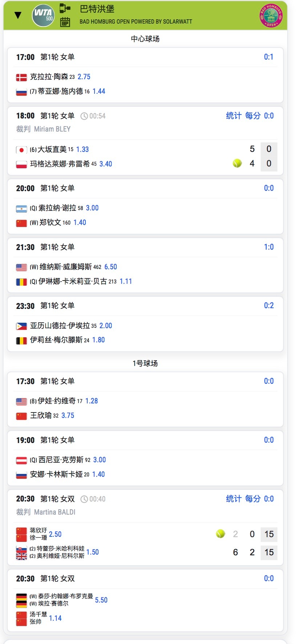Open the calendar schedule icon
298x644 pixels.
click(x=65, y=22)
